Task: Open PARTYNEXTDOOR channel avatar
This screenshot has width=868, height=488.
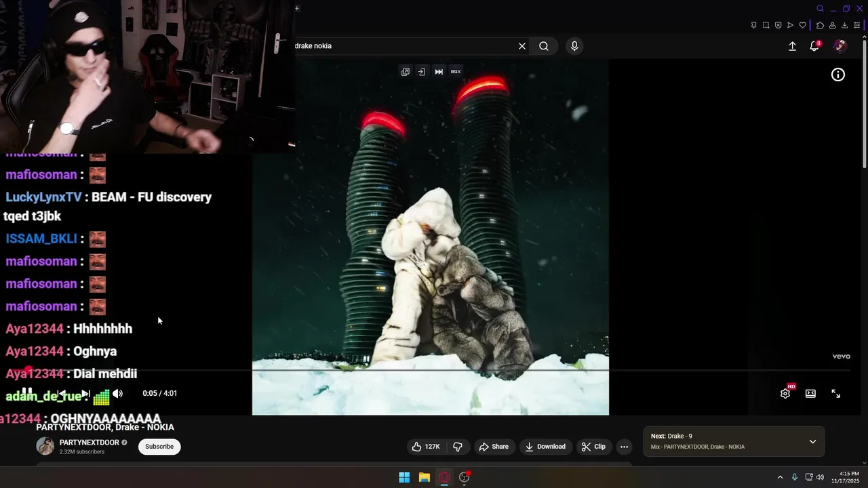Action: pyautogui.click(x=45, y=446)
